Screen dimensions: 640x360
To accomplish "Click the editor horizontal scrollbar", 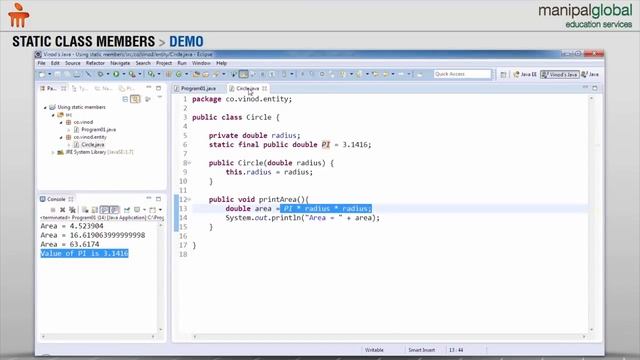I will [x=389, y=337].
